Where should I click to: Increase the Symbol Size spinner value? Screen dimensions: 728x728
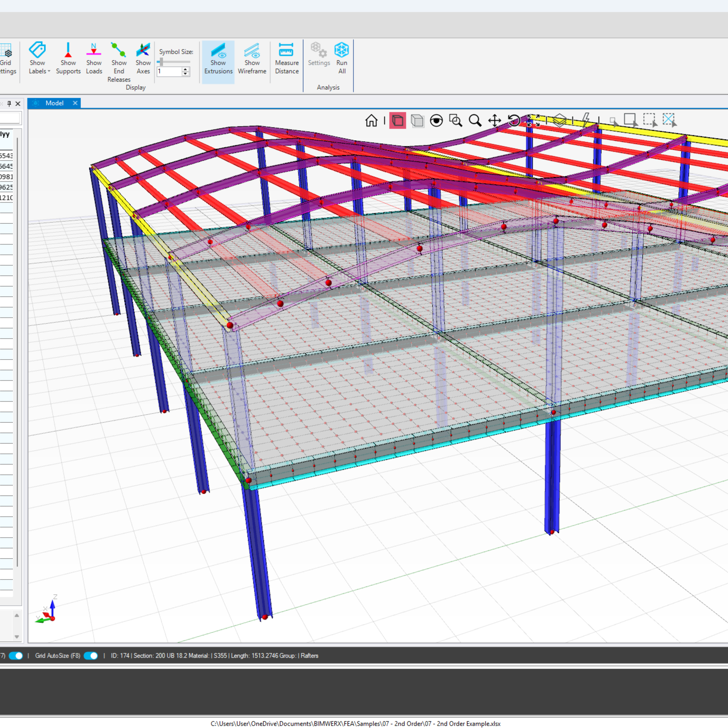click(x=186, y=69)
